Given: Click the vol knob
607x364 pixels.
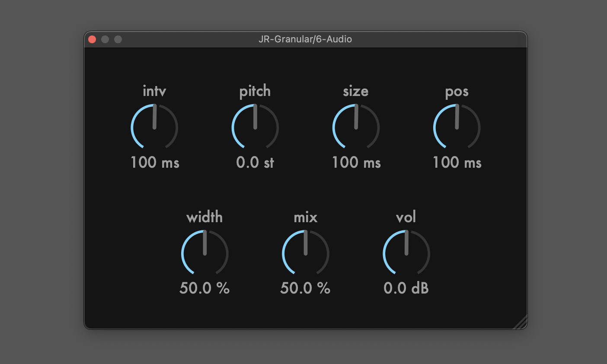Looking at the screenshot, I should (x=406, y=252).
